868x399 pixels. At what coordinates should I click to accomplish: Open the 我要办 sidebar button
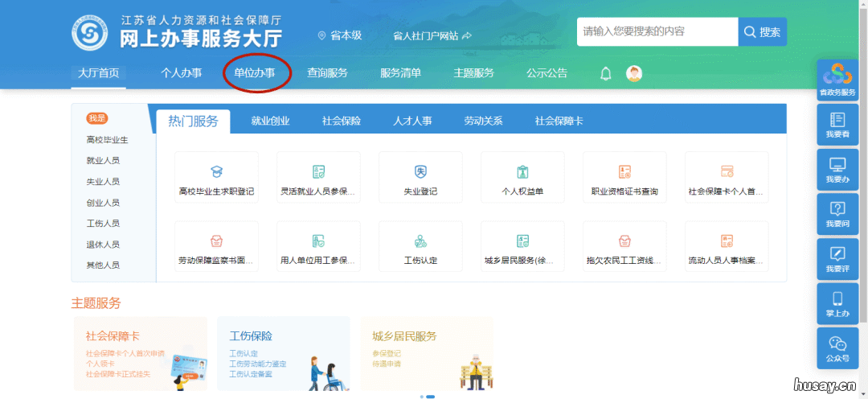(837, 170)
